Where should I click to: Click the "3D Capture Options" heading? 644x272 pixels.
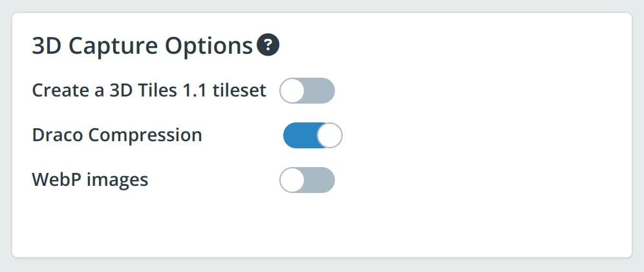(142, 46)
